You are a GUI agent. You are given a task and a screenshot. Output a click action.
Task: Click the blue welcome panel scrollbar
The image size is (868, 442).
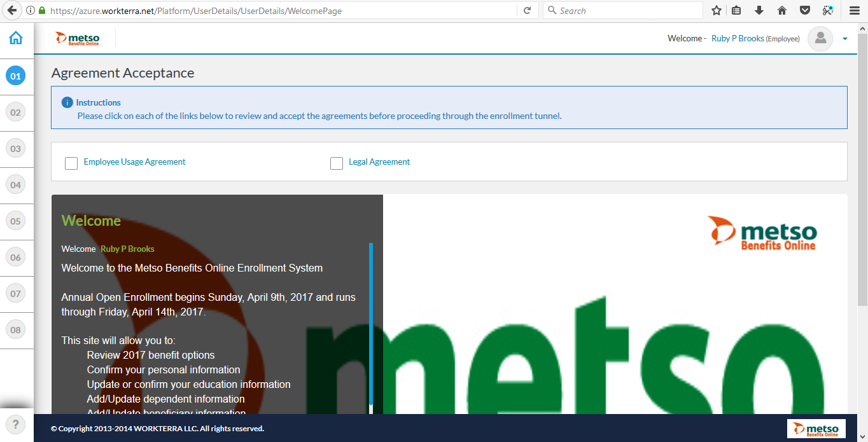pyautogui.click(x=371, y=324)
